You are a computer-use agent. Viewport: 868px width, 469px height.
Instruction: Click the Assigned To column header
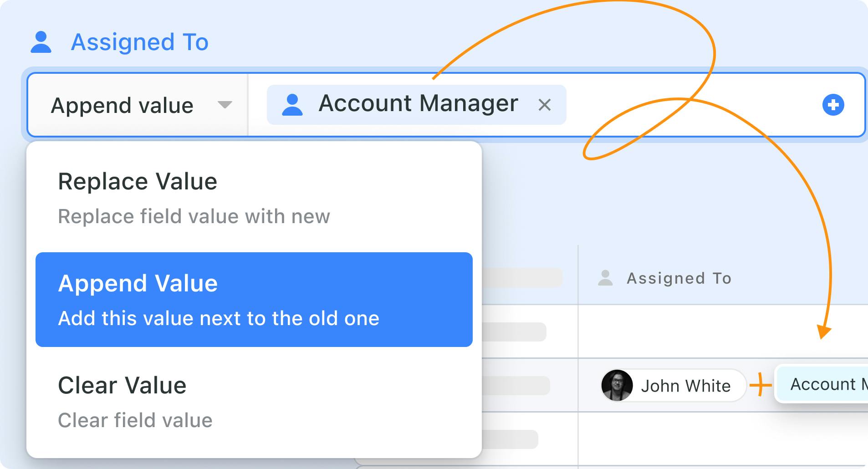click(679, 278)
